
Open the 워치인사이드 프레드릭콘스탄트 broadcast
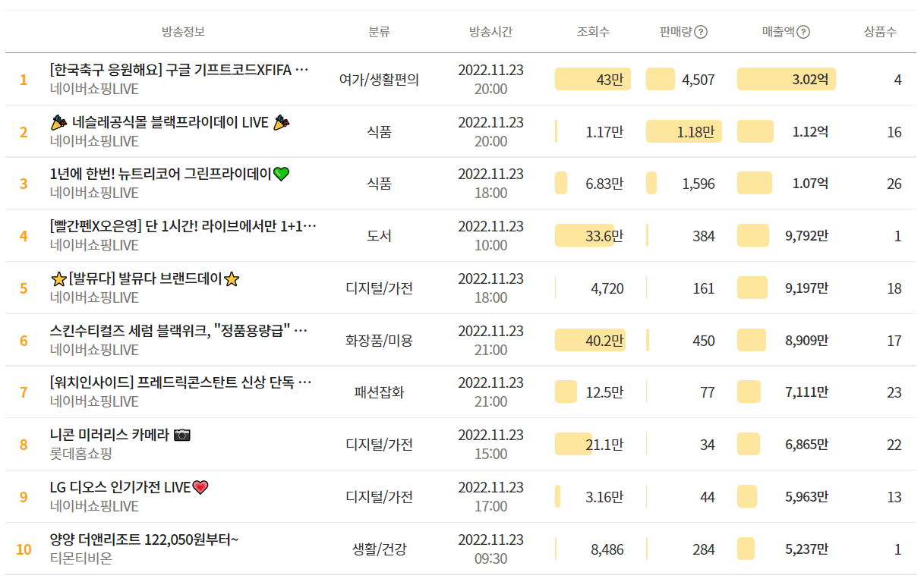pos(181,382)
